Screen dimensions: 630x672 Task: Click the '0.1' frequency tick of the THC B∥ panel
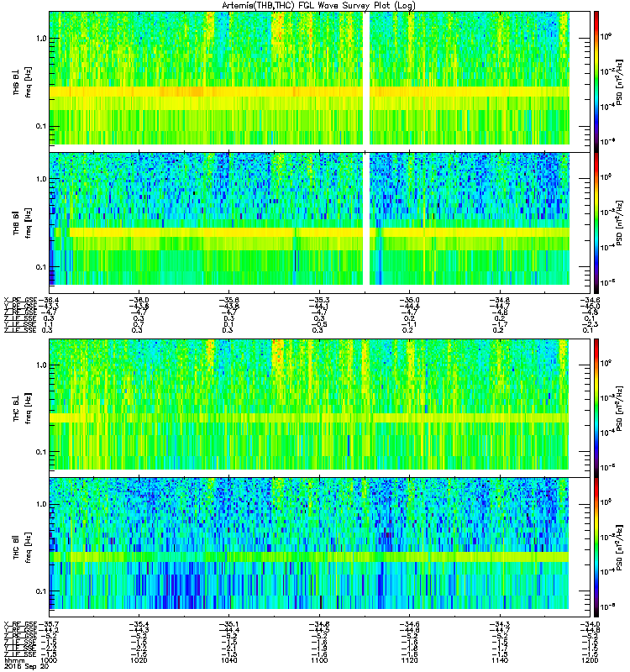[41, 591]
